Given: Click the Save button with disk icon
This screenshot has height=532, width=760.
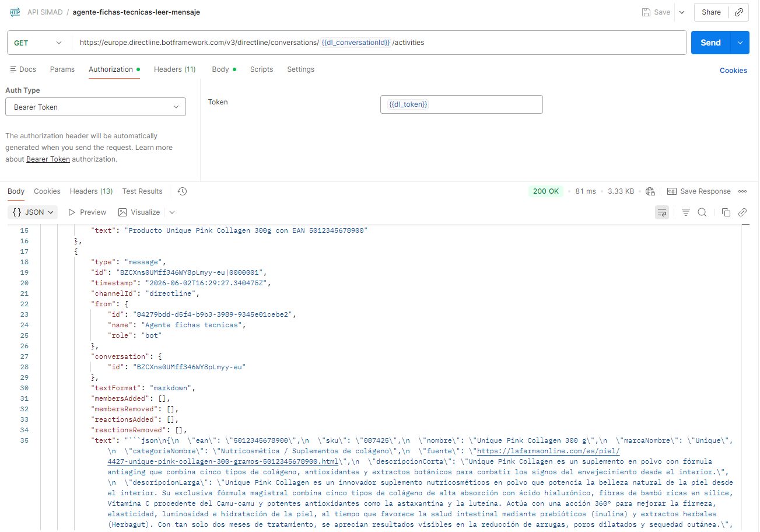Looking at the screenshot, I should point(656,12).
